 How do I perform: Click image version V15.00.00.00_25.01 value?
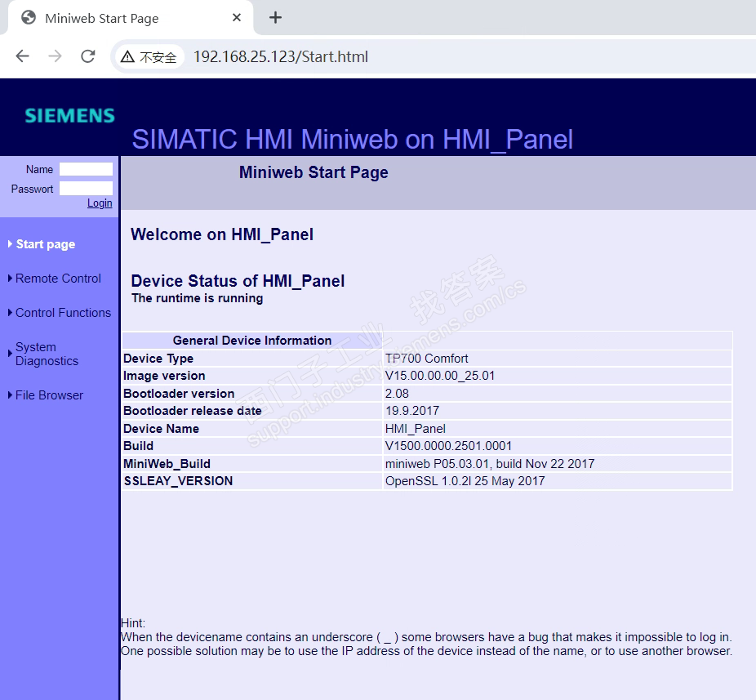[440, 376]
